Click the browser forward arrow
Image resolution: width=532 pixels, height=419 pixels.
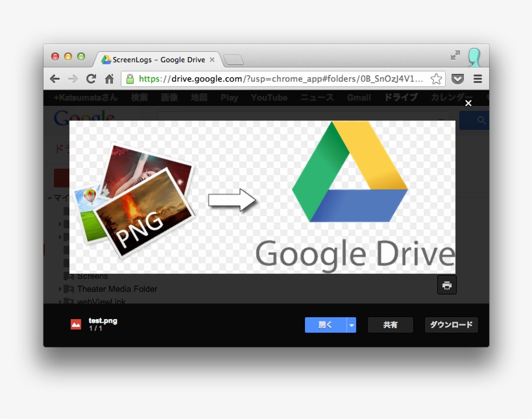[73, 79]
